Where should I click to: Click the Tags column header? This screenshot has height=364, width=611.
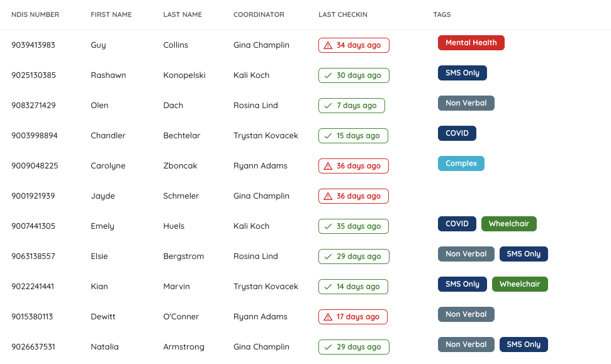coord(442,14)
